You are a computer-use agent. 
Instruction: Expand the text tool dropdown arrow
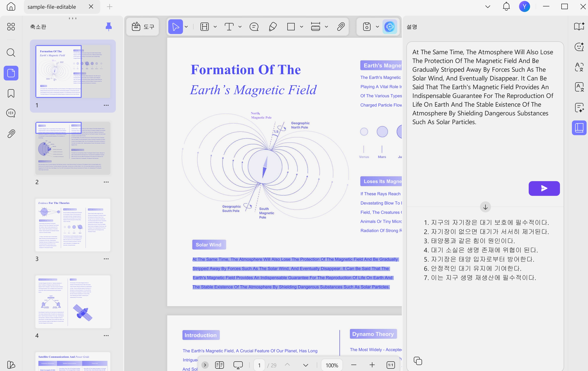click(x=240, y=27)
